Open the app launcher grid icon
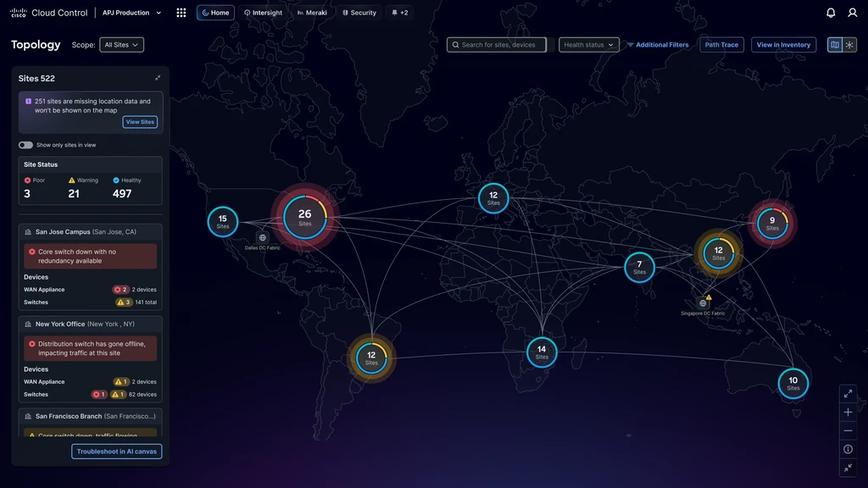This screenshot has width=868, height=488. coord(181,13)
